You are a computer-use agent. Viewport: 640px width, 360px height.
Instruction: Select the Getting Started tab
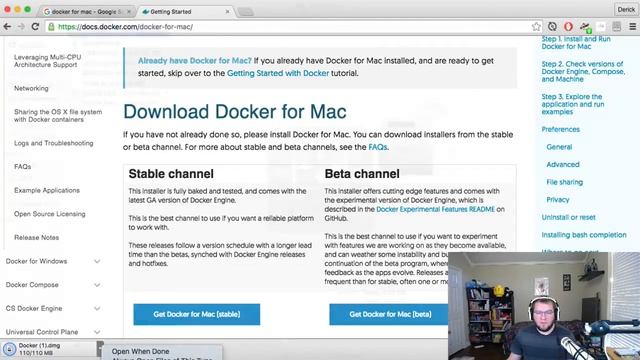185,12
